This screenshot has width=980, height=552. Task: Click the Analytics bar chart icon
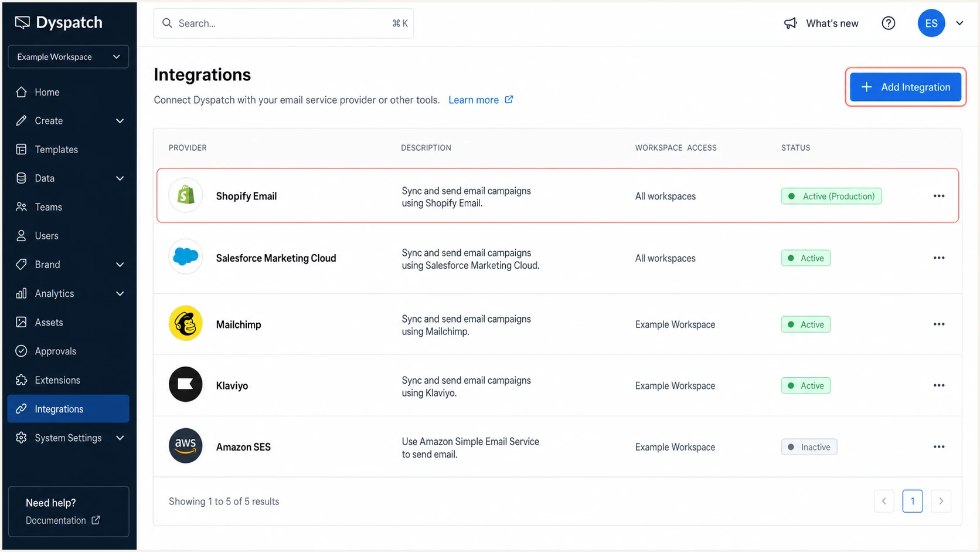[22, 293]
